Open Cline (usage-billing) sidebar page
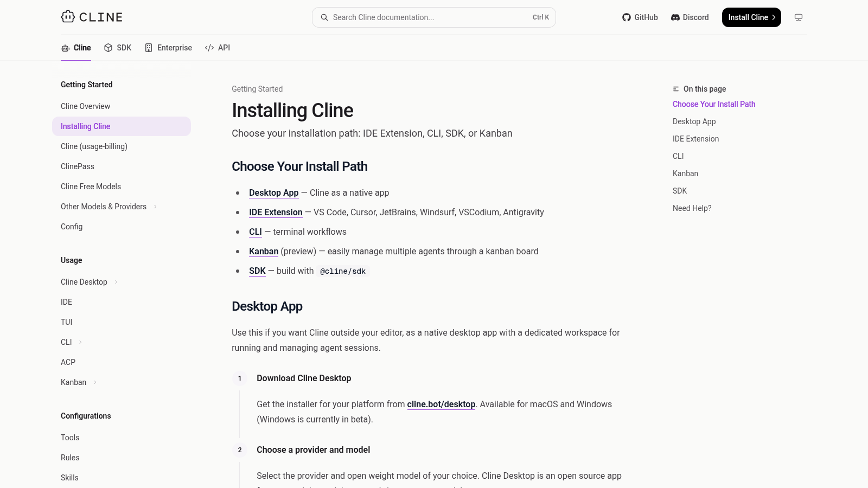868x488 pixels. pos(122,146)
